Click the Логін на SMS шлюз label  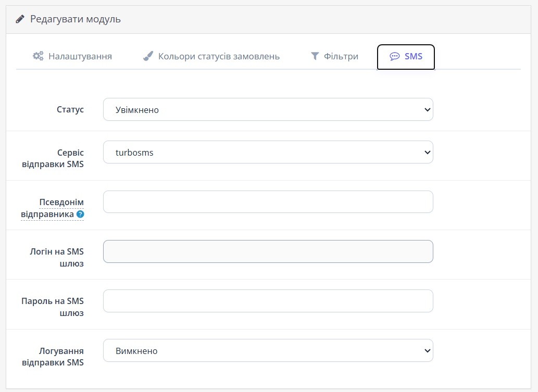[57, 258]
